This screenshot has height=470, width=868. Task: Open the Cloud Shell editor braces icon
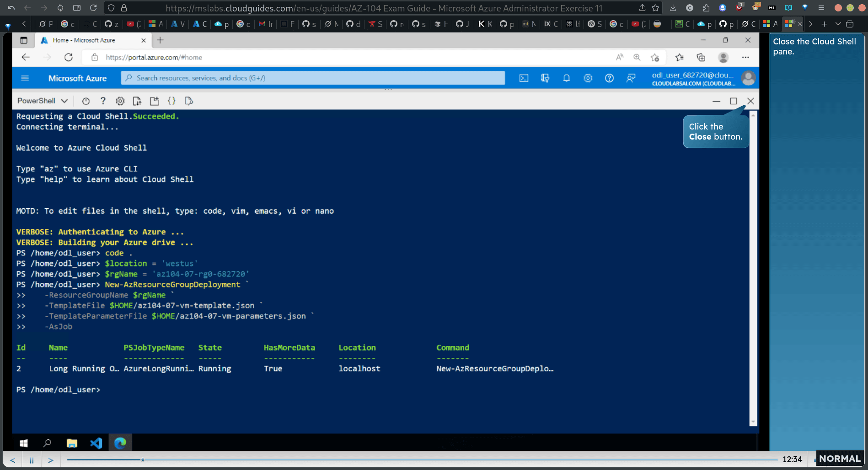point(171,101)
